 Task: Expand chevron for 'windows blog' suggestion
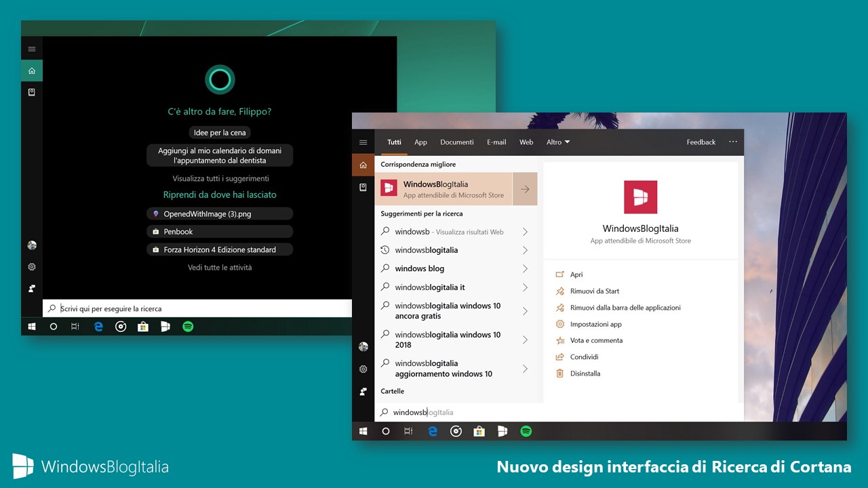click(x=526, y=268)
